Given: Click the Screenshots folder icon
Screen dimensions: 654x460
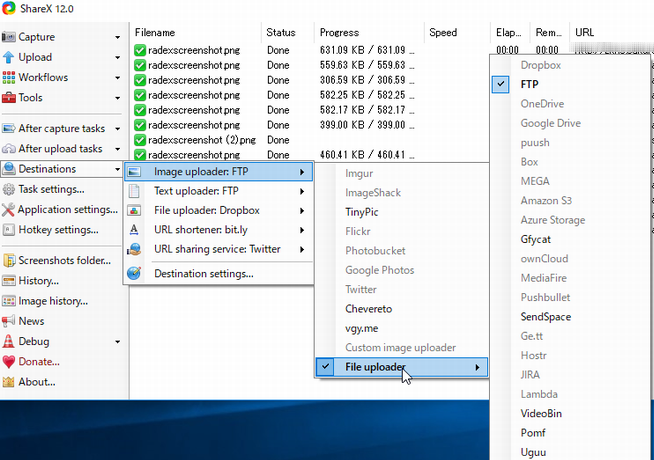Looking at the screenshot, I should pyautogui.click(x=9, y=260).
